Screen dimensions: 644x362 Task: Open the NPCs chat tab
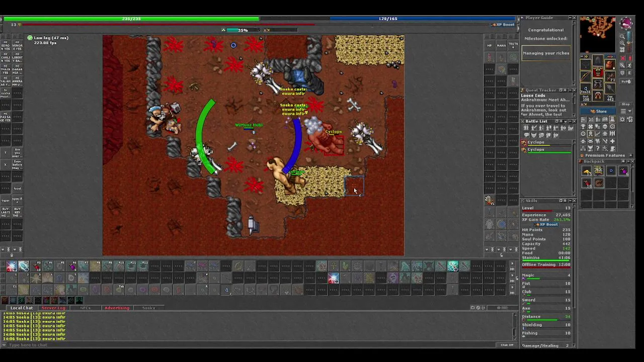pos(86,308)
